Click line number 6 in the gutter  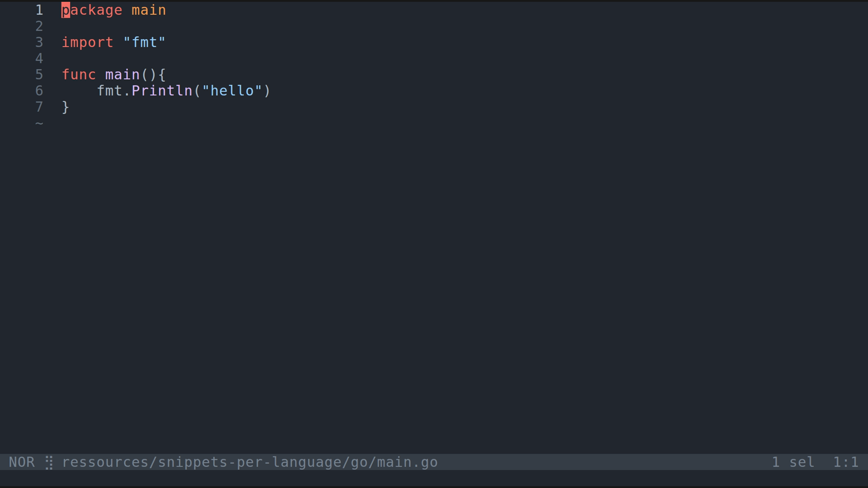[x=39, y=91]
